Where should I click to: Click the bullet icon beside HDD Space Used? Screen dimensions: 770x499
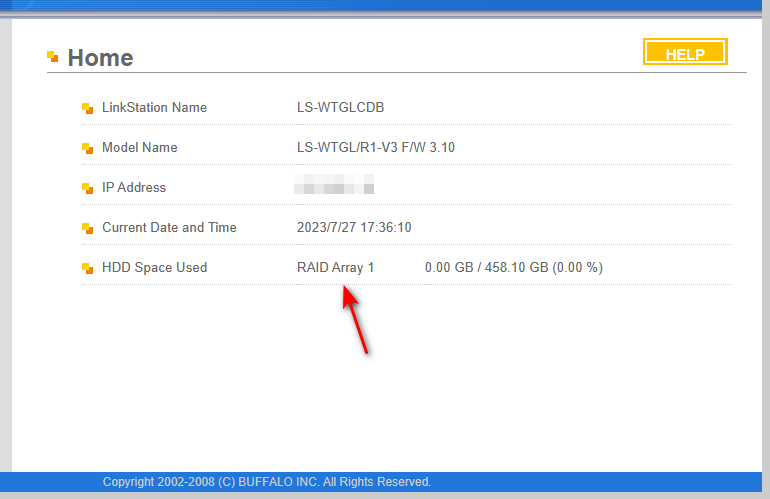[87, 268]
